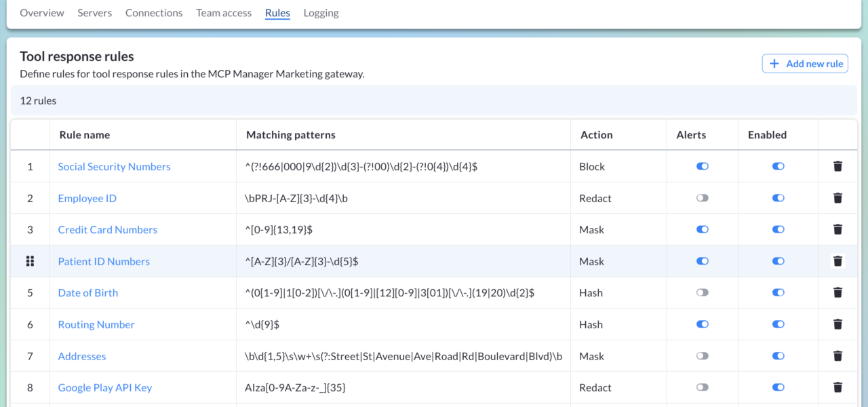Click the Add new rule button
868x407 pixels.
click(805, 64)
